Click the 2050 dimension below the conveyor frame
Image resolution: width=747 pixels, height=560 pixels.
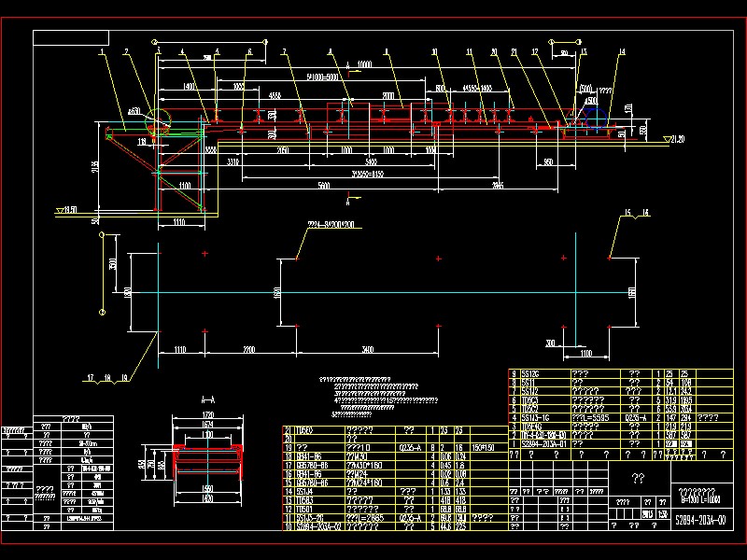tap(283, 150)
